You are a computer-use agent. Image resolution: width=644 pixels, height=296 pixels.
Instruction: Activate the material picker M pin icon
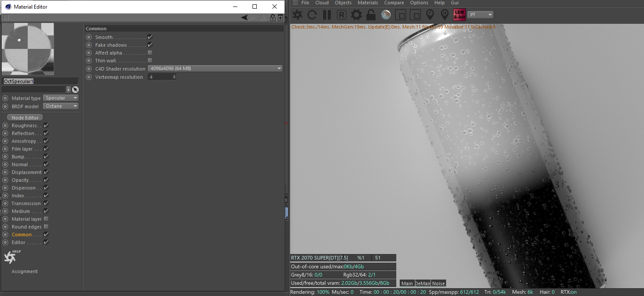point(444,15)
